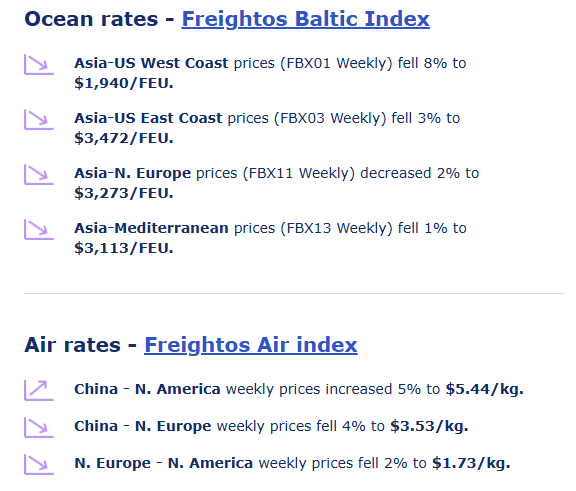Click the downtrend icon beside Asia-US West Coast
The width and height of the screenshot is (576, 491).
[39, 65]
